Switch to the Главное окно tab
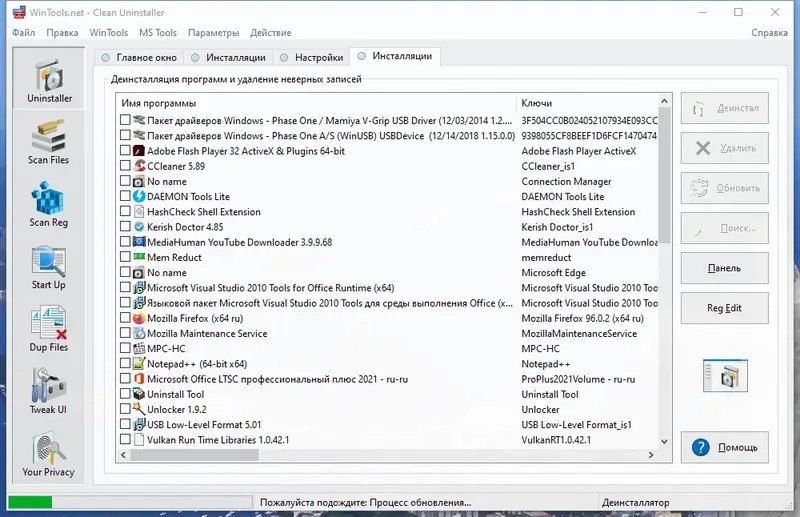 pos(139,57)
